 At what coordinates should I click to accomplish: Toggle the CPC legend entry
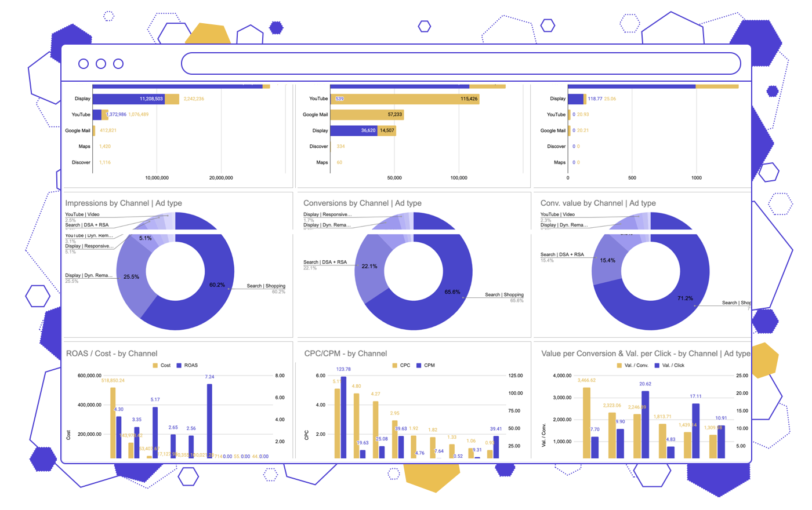[401, 366]
